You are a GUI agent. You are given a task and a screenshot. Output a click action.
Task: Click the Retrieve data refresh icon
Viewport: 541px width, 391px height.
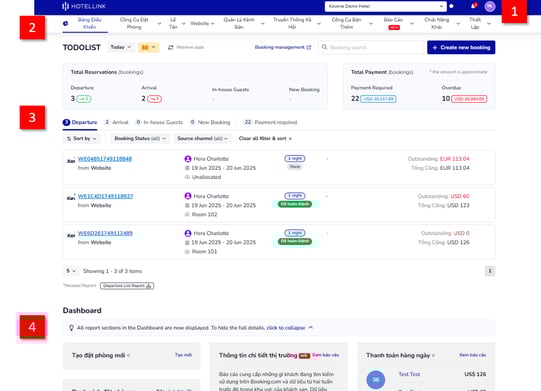[x=170, y=47]
